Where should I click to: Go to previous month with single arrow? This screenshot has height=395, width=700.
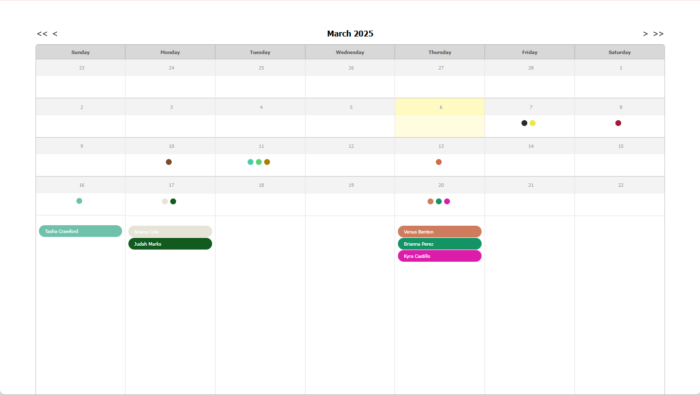coord(55,34)
